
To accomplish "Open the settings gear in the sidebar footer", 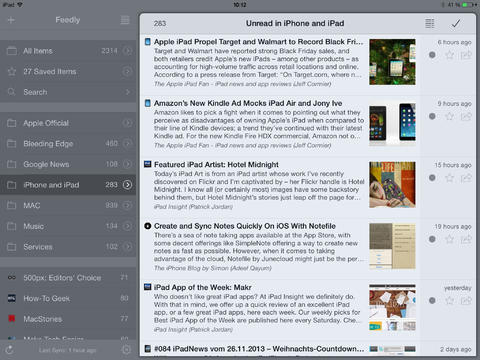I will 126,350.
